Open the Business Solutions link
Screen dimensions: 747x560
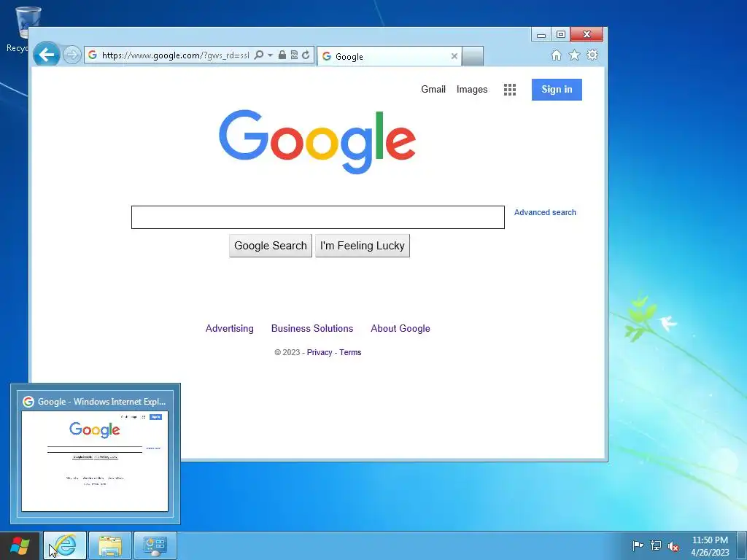click(312, 329)
